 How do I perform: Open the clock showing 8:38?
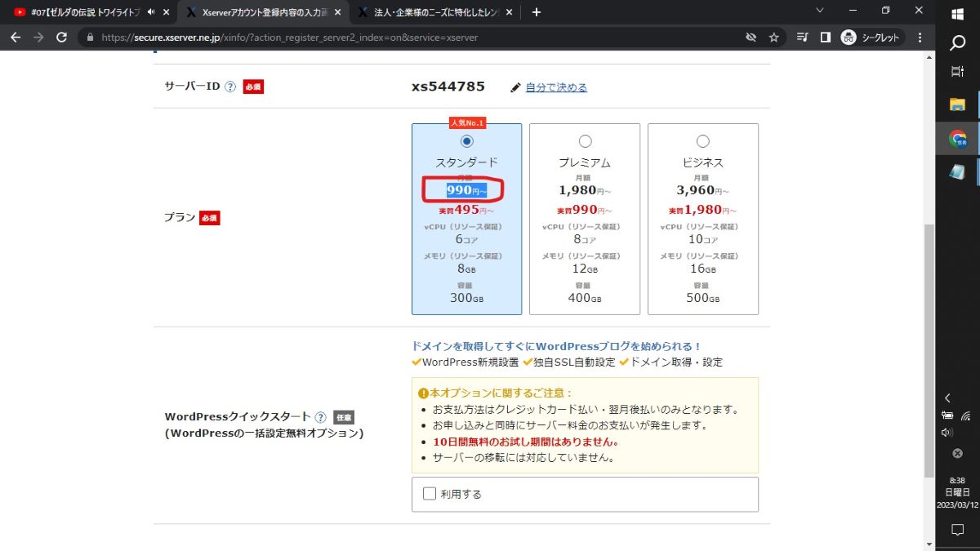pos(958,492)
